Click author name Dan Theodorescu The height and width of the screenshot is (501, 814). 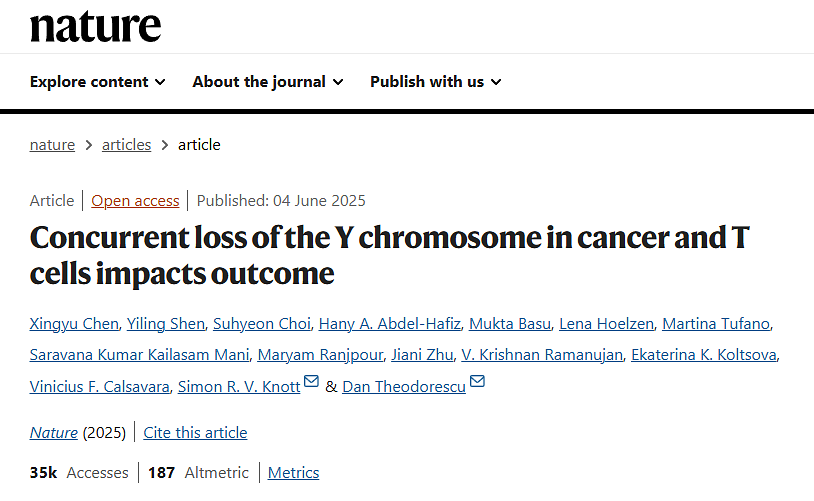(x=403, y=387)
